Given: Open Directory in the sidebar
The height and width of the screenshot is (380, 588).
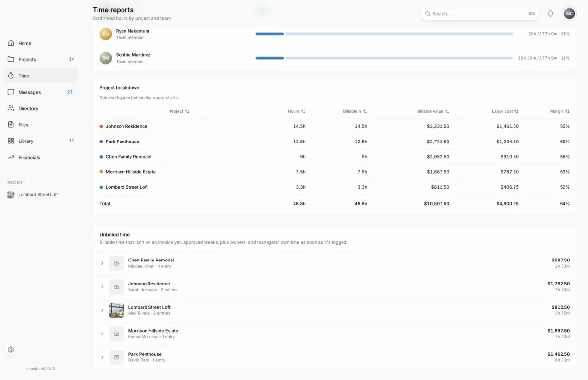Looking at the screenshot, I should (41, 108).
